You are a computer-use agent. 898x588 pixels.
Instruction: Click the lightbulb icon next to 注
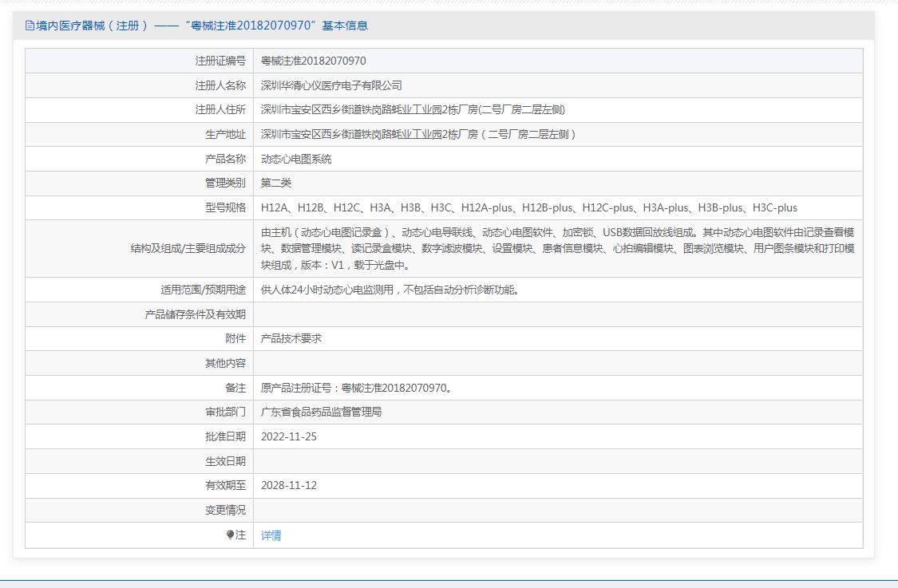(x=230, y=535)
